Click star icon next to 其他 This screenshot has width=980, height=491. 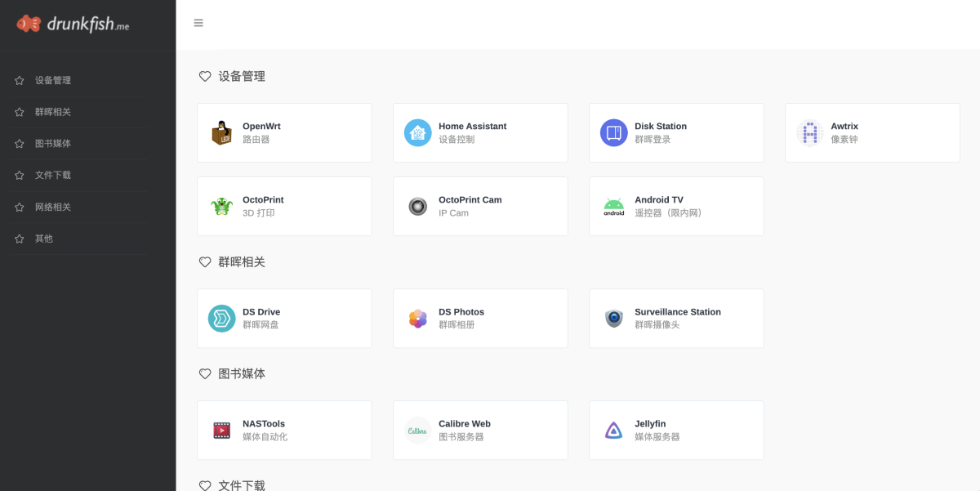(x=19, y=239)
